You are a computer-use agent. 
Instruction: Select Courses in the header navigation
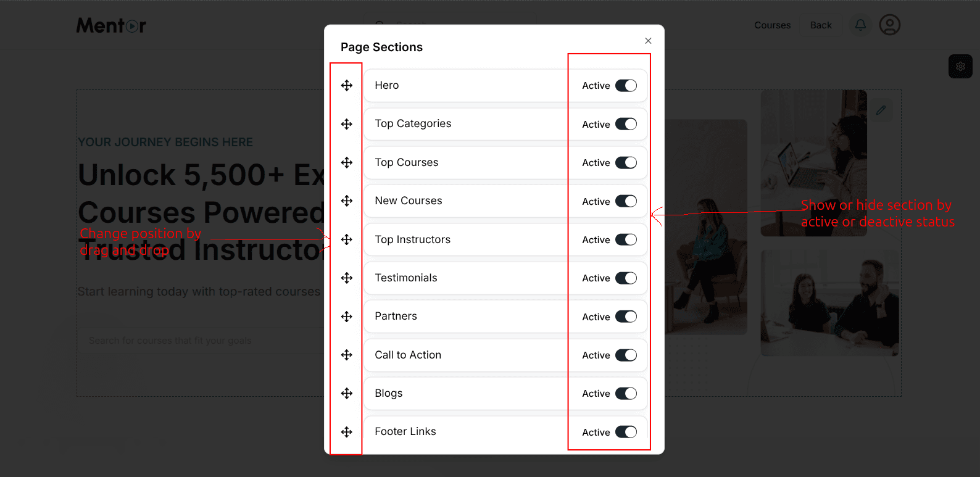click(x=772, y=25)
